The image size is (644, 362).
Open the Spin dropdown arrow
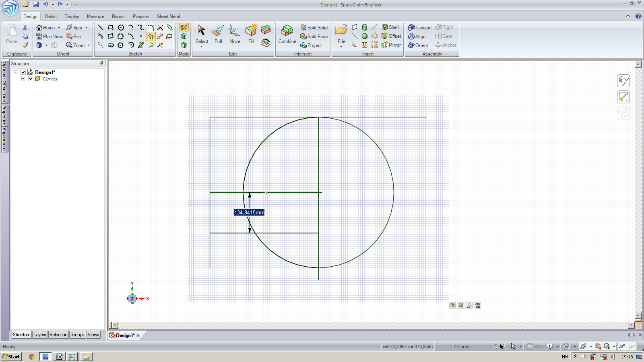click(86, 28)
